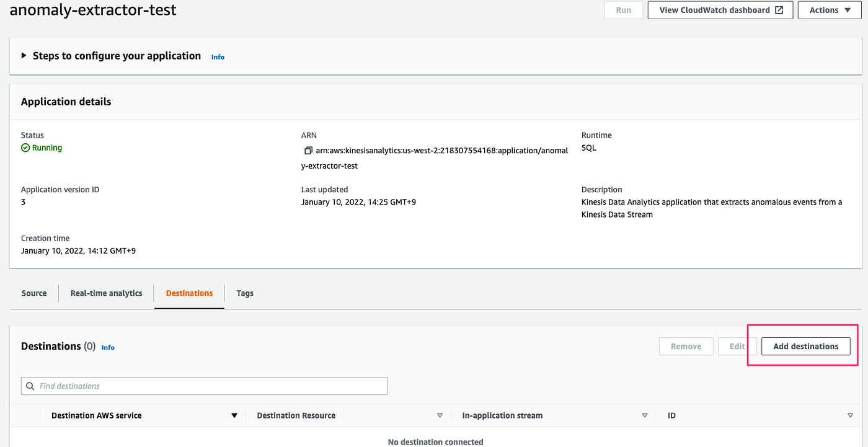Click the Running status text
The width and height of the screenshot is (868, 447).
coord(47,148)
